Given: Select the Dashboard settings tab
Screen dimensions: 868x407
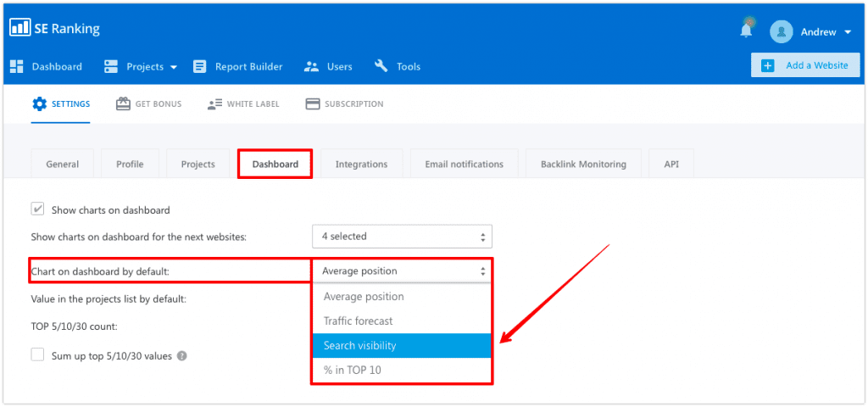Looking at the screenshot, I should coord(275,164).
